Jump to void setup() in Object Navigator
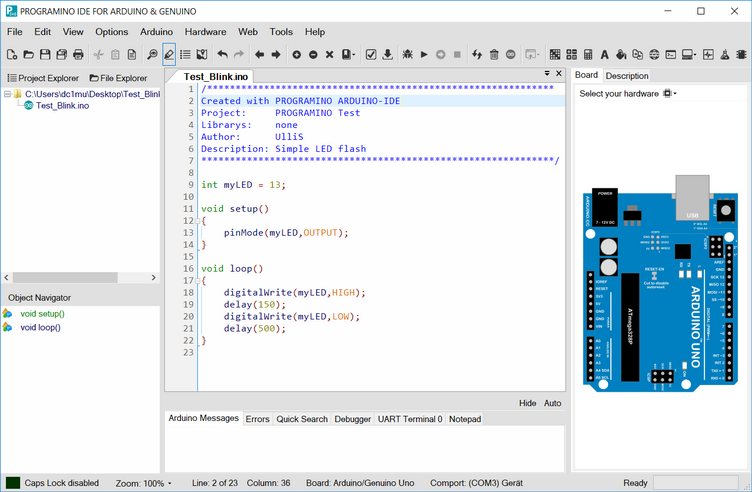The height and width of the screenshot is (492, 752). (x=42, y=314)
